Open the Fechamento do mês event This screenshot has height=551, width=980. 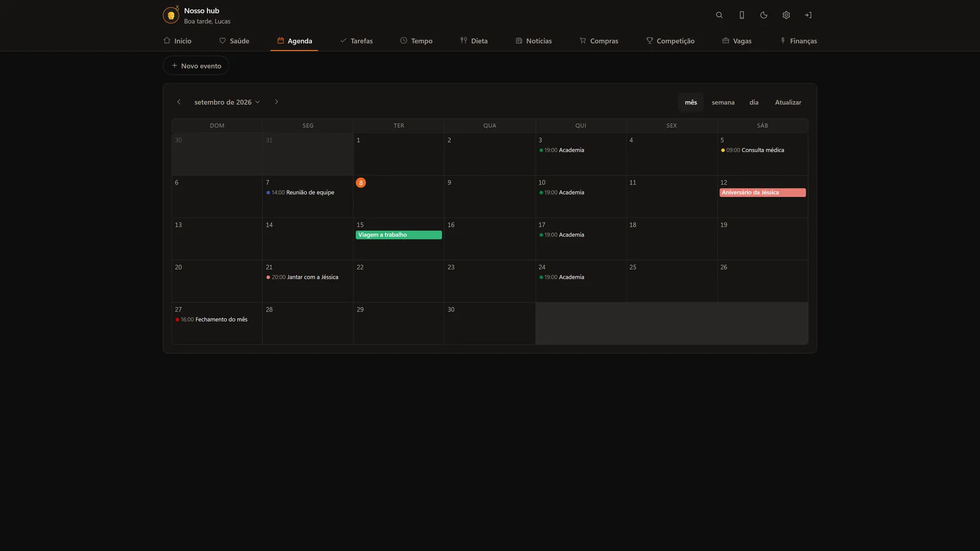pos(212,320)
